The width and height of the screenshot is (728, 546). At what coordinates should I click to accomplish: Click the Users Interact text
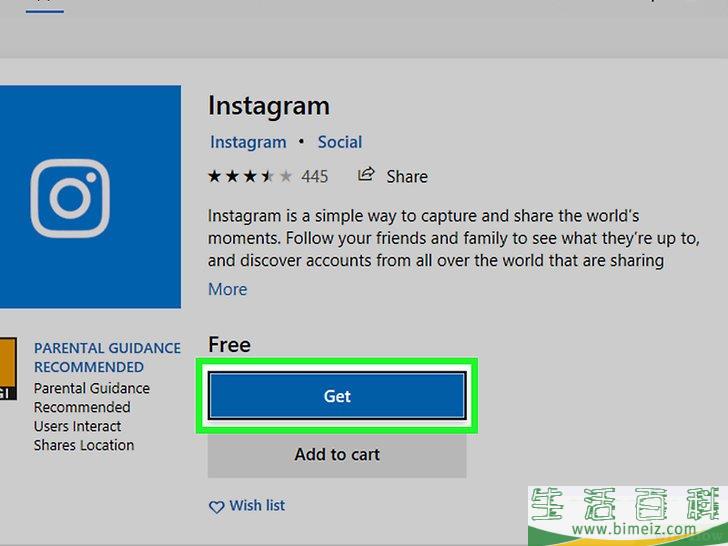[78, 426]
